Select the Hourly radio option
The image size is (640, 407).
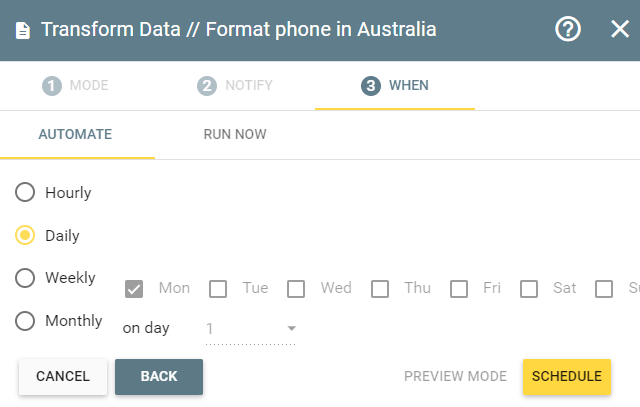[25, 192]
